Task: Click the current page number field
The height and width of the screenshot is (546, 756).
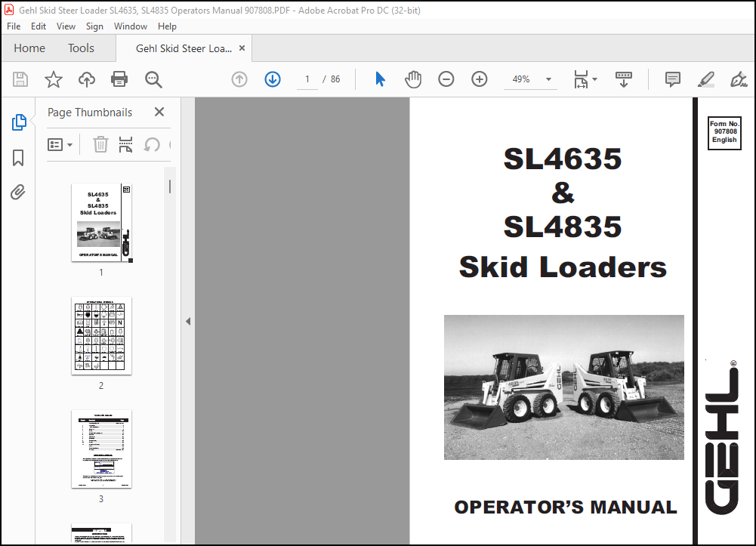Action: (307, 79)
